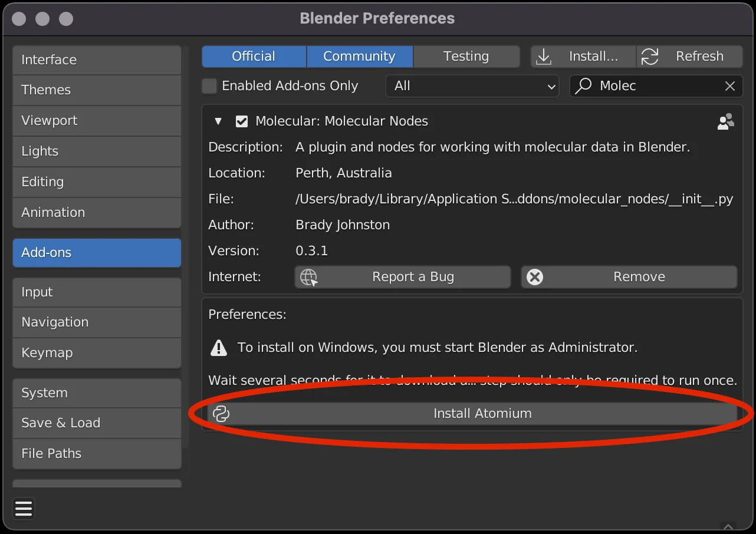Close the Blender Preferences window
This screenshot has height=534, width=756.
(x=19, y=19)
